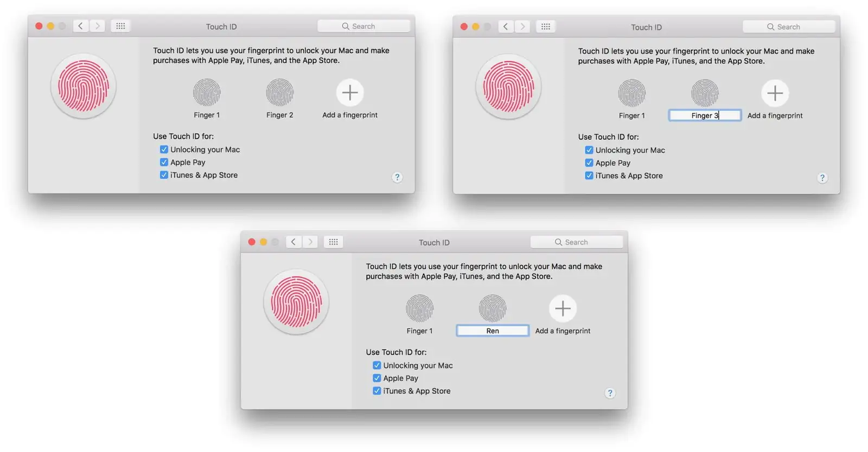Uncheck Unlocking your Mac in the Finger 2 window

click(164, 150)
